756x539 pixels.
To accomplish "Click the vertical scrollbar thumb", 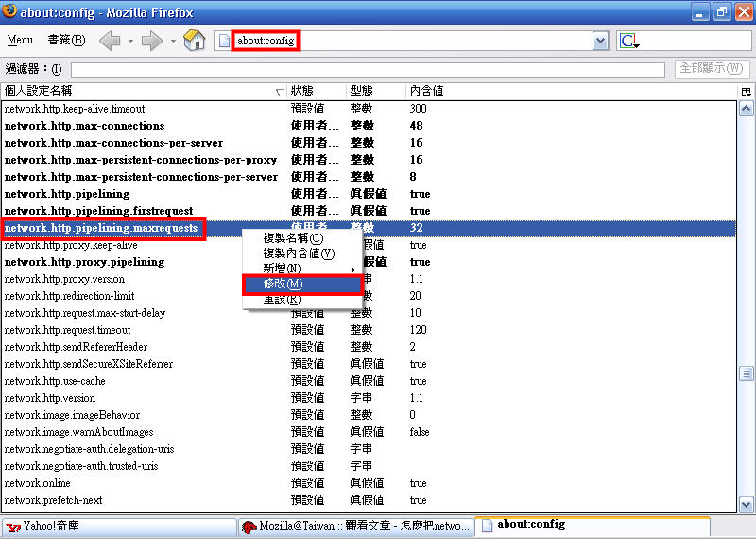I will tap(746, 373).
